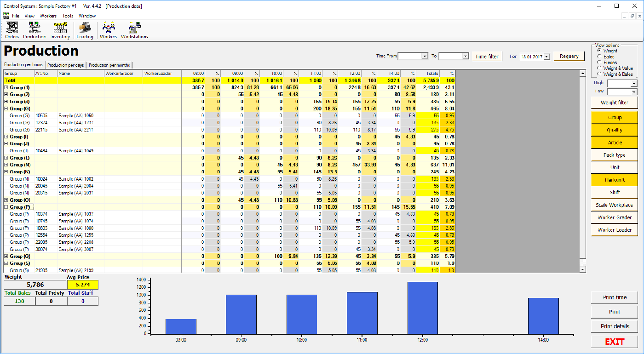Open the Inventory toolbar icon
The image size is (644, 354).
pyautogui.click(x=60, y=29)
